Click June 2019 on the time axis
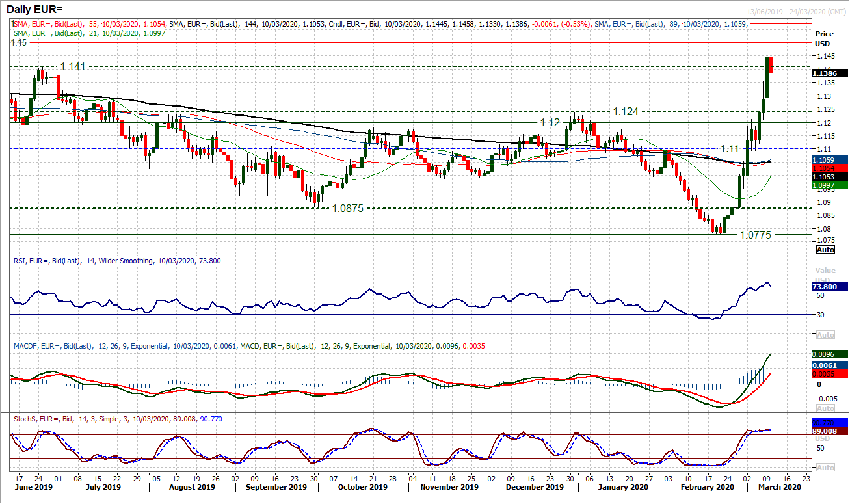The image size is (850, 504). [x=33, y=486]
